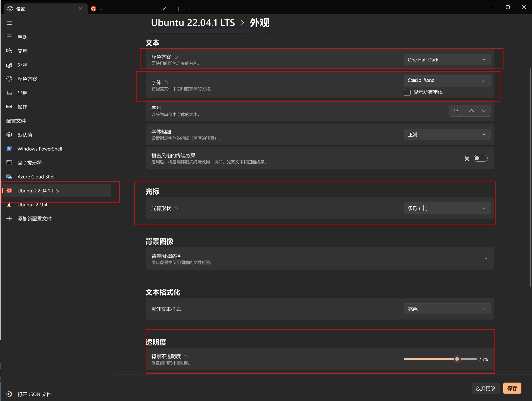Click the plus icon for 添加新配置文件
The width and height of the screenshot is (532, 401).
9,218
